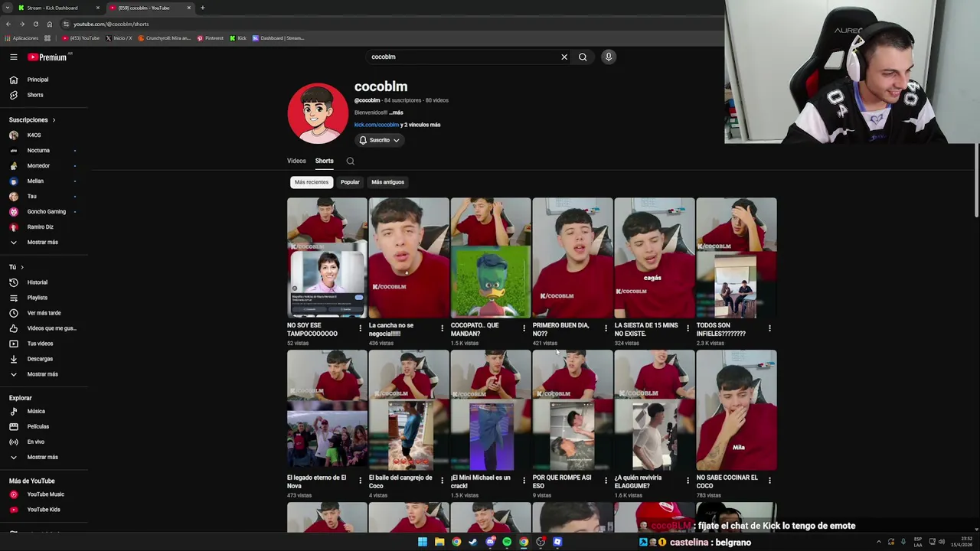The height and width of the screenshot is (551, 980).
Task: Open File Explorer from the taskbar
Action: pos(439,542)
